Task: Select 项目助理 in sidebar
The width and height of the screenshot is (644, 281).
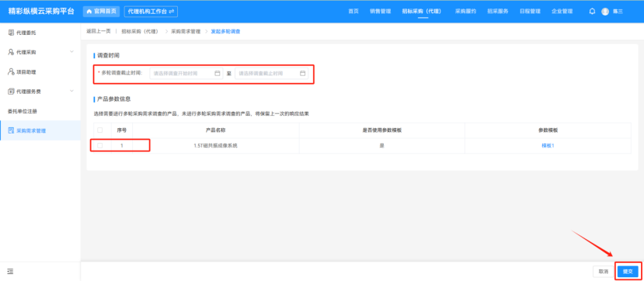Action: (40, 71)
